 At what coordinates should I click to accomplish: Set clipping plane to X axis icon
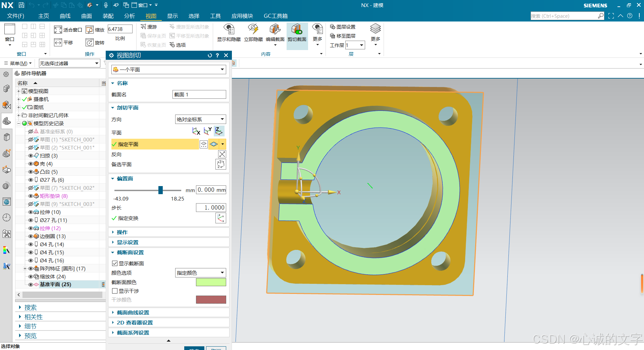(196, 131)
